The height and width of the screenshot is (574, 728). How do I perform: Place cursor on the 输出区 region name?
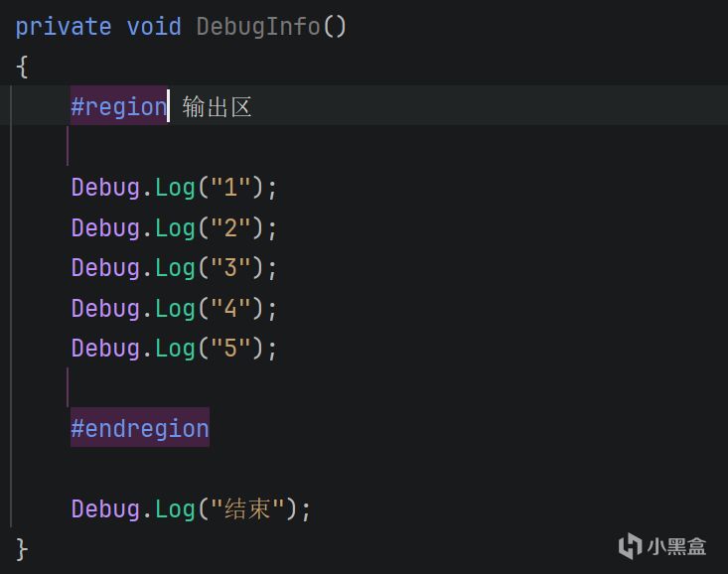pos(217,106)
